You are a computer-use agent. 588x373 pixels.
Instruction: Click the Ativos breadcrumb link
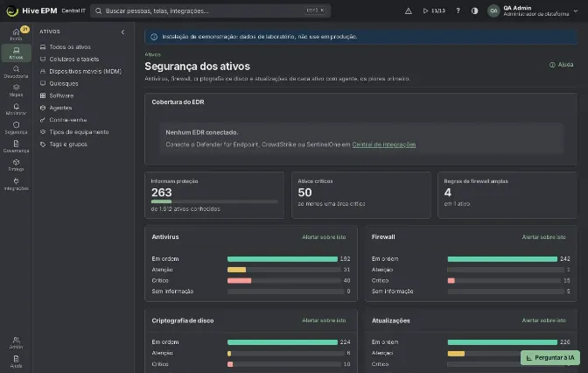coord(152,54)
